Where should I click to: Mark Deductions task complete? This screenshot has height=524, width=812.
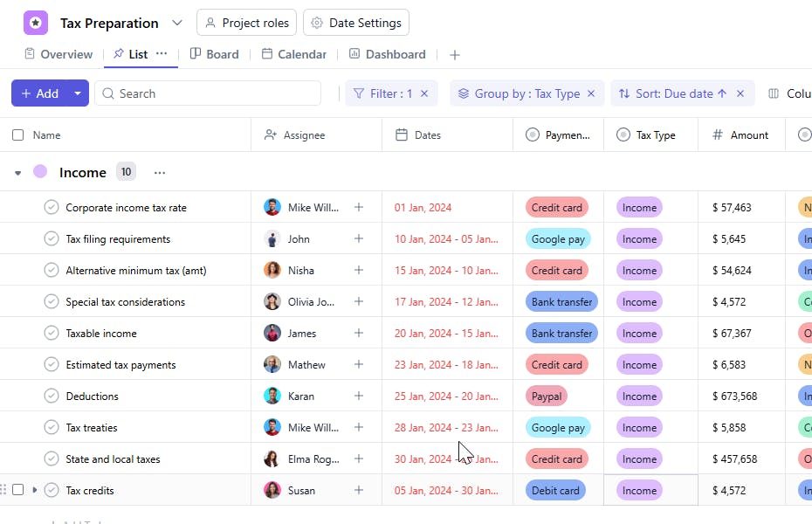click(52, 396)
